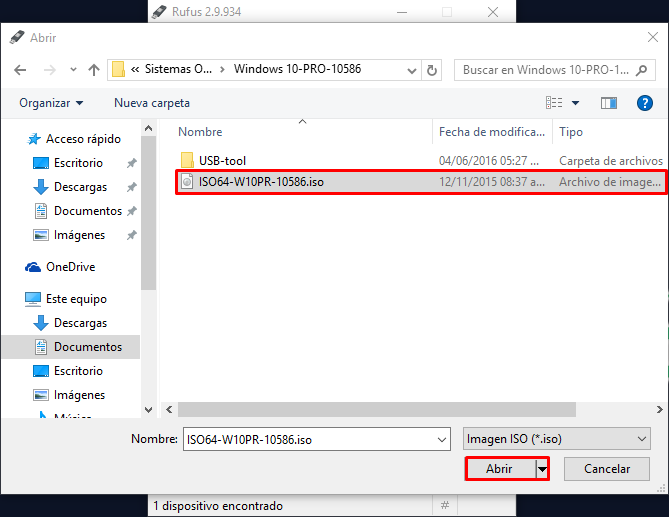This screenshot has height=517, width=669.
Task: Click the Cancelar button
Action: coord(607,469)
